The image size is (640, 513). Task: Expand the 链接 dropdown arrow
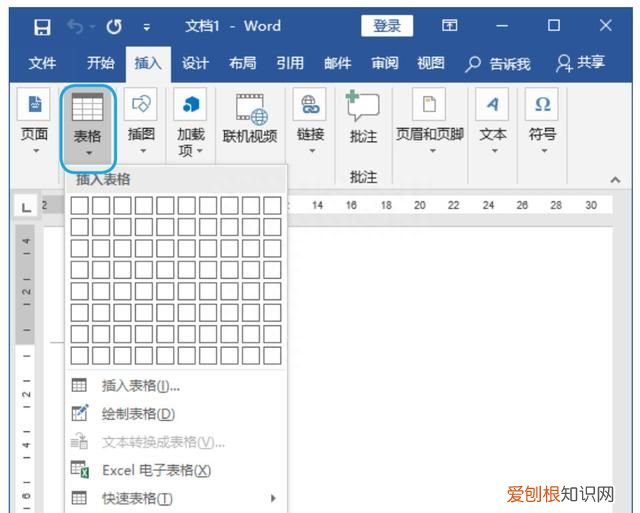(x=312, y=151)
